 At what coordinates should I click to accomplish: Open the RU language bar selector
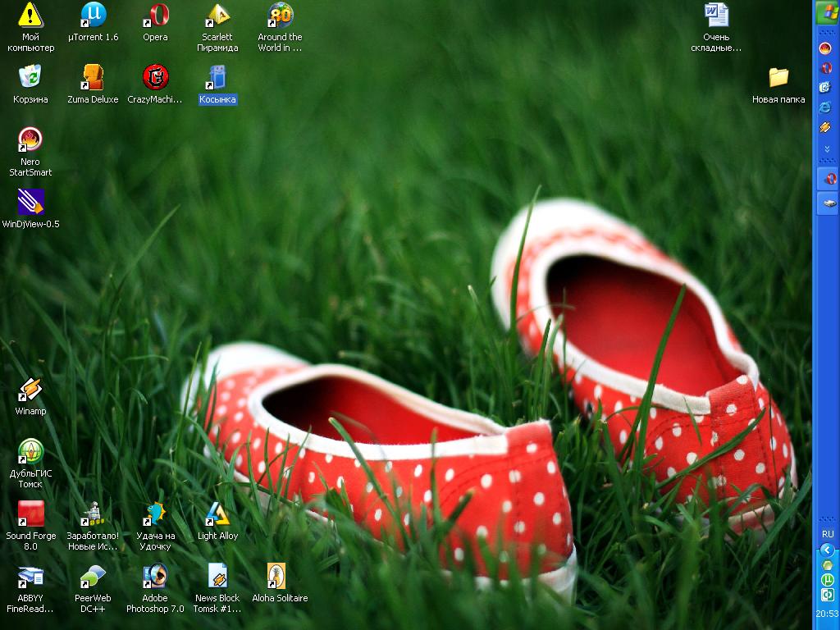pyautogui.click(x=828, y=534)
